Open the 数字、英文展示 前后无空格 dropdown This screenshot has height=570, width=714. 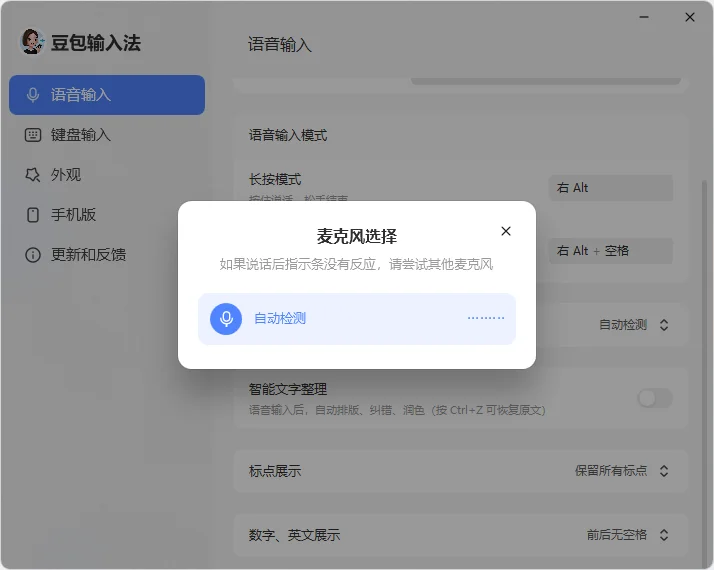pyautogui.click(x=627, y=534)
